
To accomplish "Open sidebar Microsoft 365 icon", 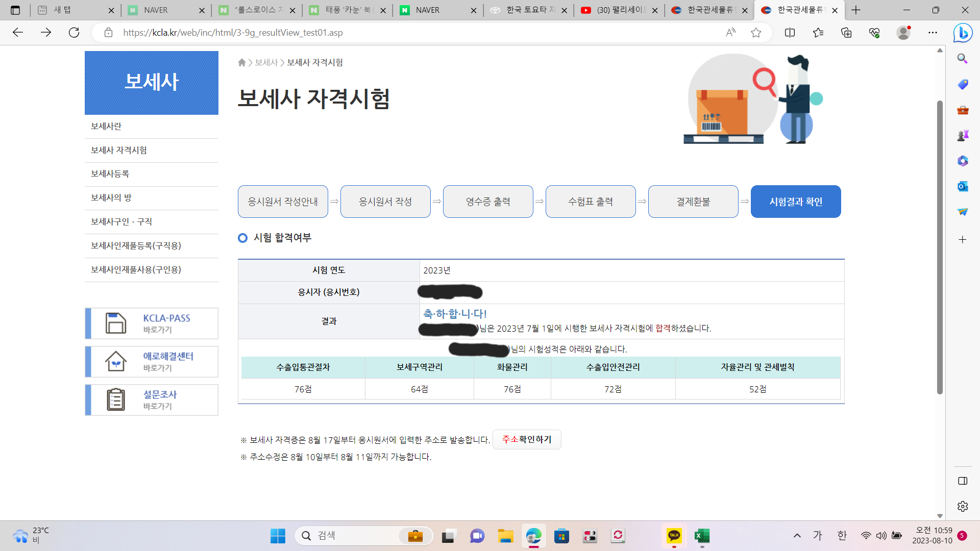I will pyautogui.click(x=963, y=161).
